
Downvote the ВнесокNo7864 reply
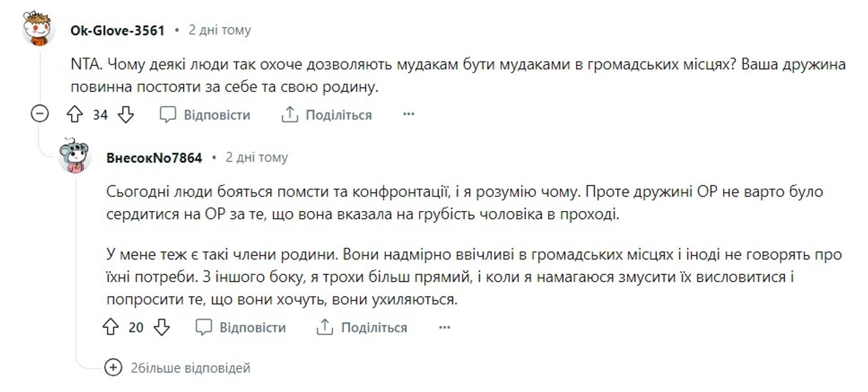[161, 327]
